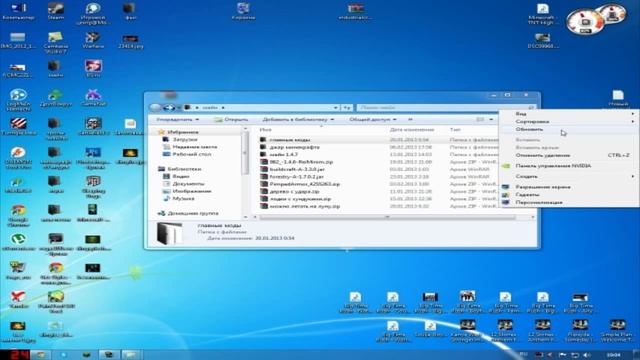Open the Minecraft desktop shortcut
The image size is (640, 360).
point(93,213)
